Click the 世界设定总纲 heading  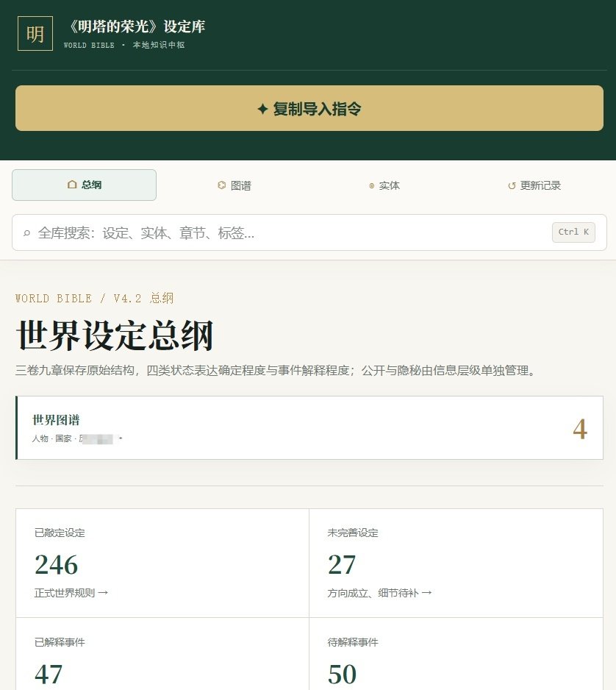tap(115, 335)
